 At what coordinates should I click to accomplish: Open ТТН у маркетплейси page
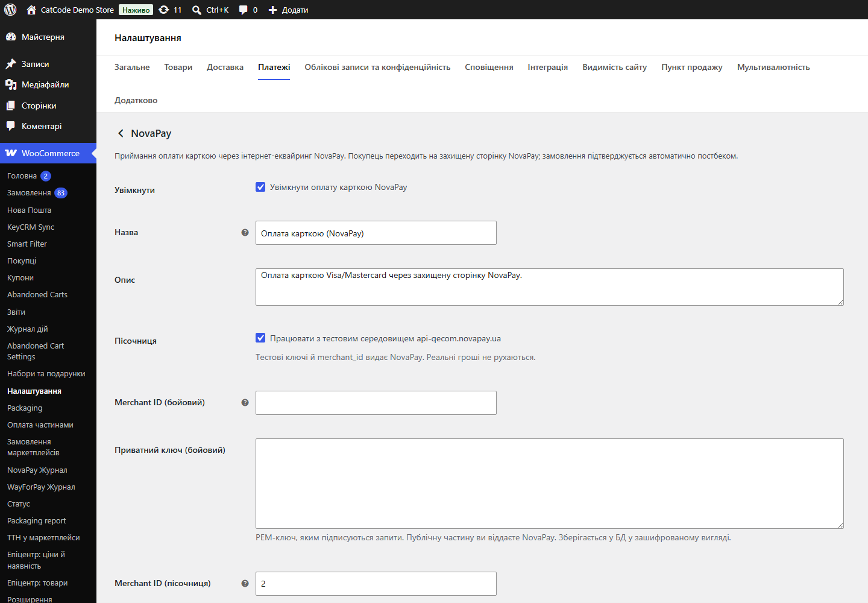(x=43, y=537)
